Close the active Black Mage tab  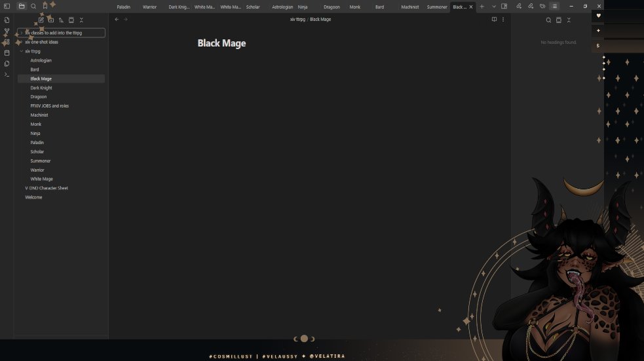click(x=471, y=7)
